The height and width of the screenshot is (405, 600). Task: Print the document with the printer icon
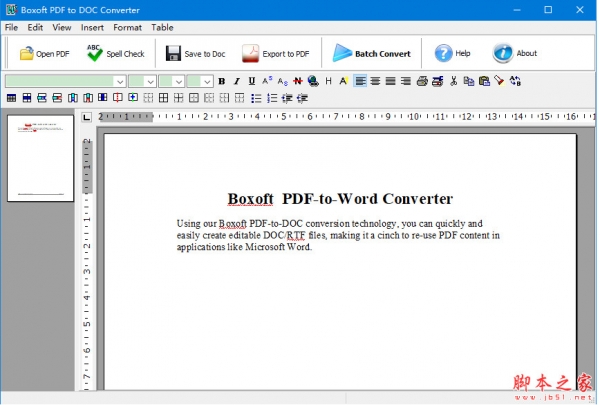(422, 81)
